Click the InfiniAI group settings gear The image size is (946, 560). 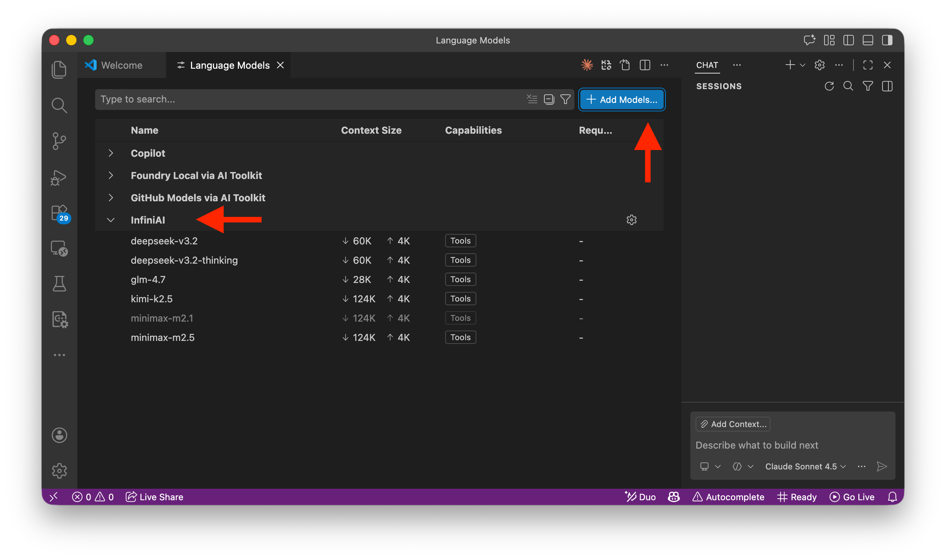pyautogui.click(x=631, y=220)
